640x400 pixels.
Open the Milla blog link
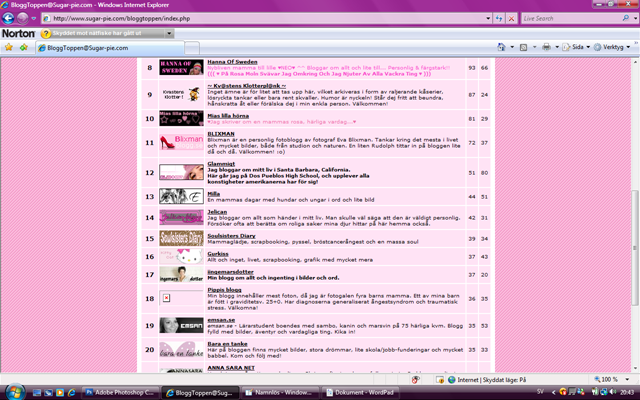coord(213,193)
